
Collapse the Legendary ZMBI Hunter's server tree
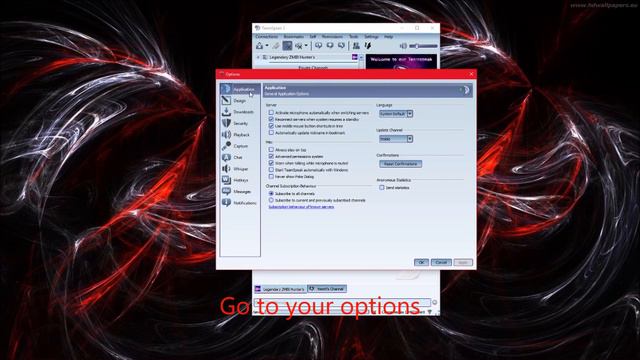(258, 58)
